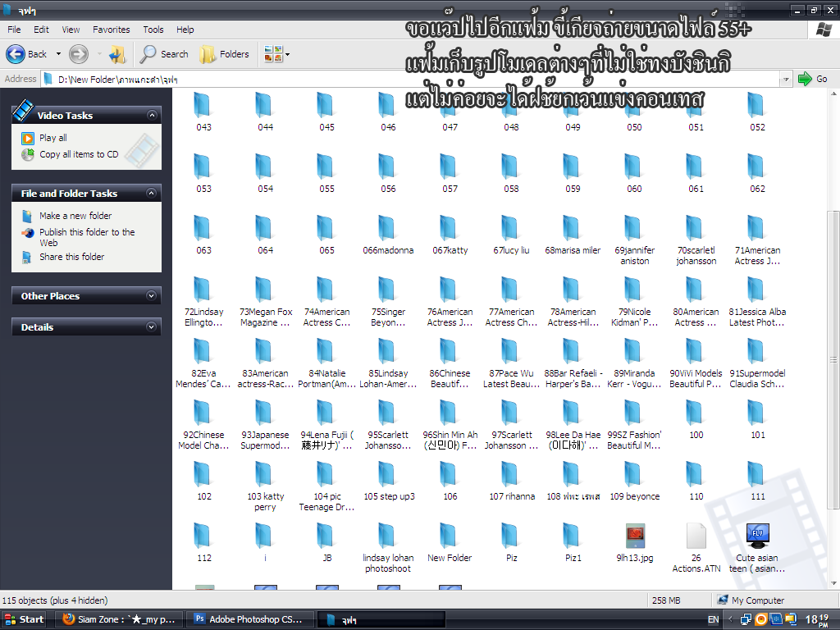
Task: Open the File menu
Action: point(15,30)
